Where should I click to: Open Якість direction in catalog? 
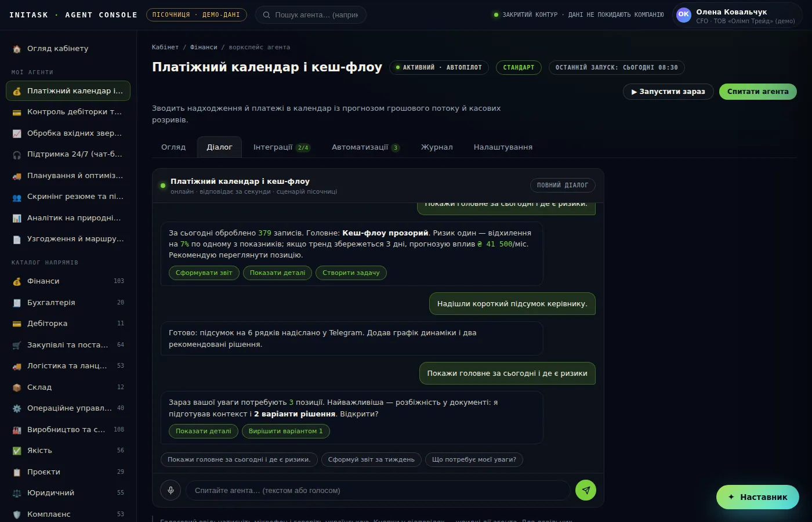point(68,451)
